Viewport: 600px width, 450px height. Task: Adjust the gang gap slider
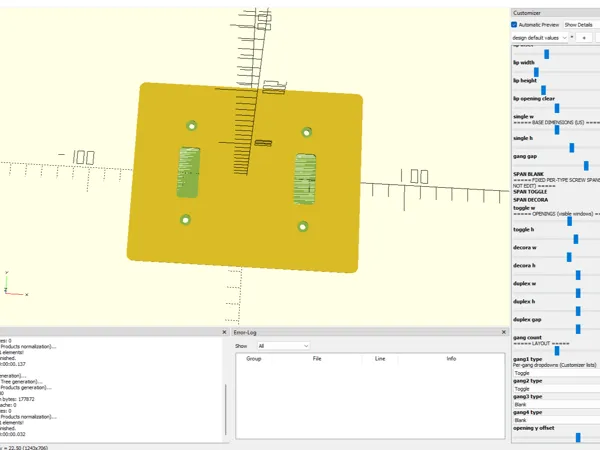coord(586,166)
